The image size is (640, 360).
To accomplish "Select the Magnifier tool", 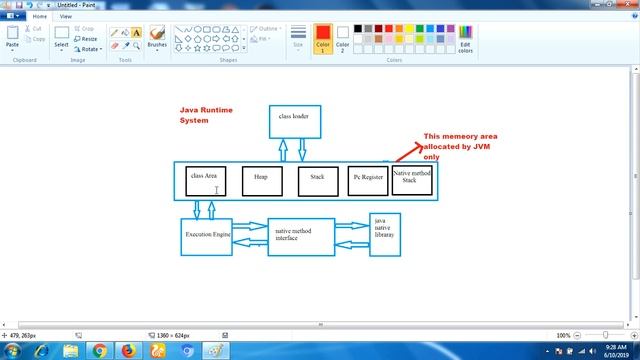I will coord(136,45).
